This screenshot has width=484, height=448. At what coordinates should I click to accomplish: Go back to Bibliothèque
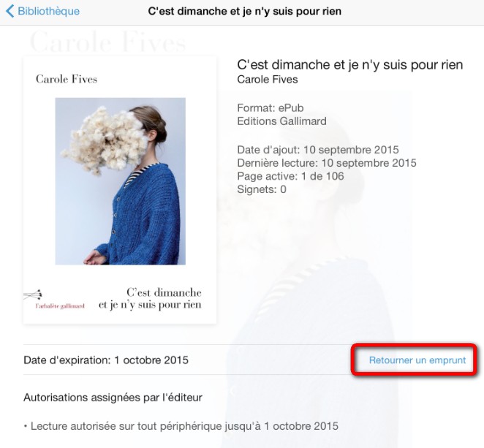[42, 11]
